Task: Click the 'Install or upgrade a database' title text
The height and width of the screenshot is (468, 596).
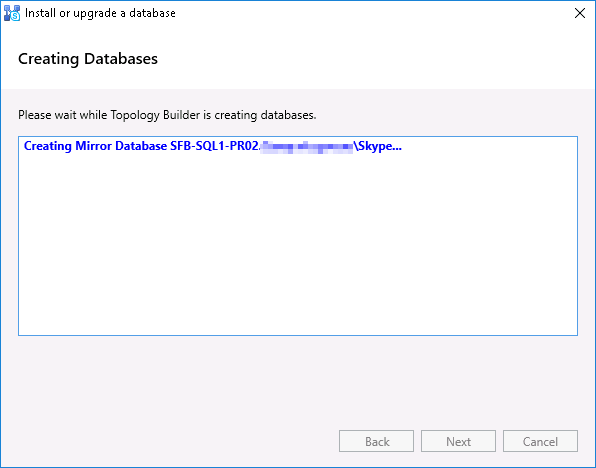Action: (x=100, y=13)
